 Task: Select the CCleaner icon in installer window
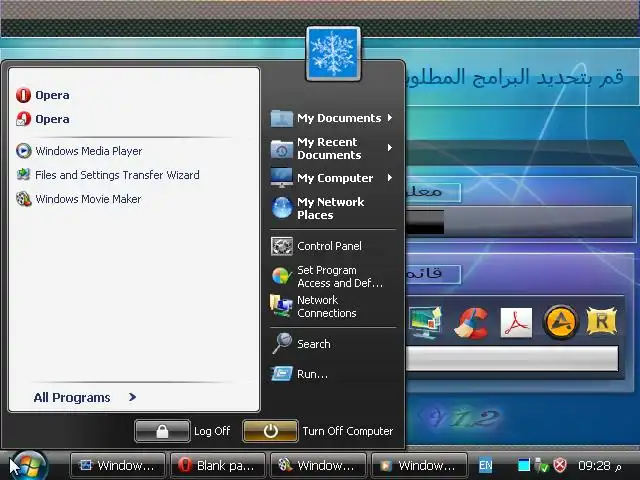(x=472, y=322)
